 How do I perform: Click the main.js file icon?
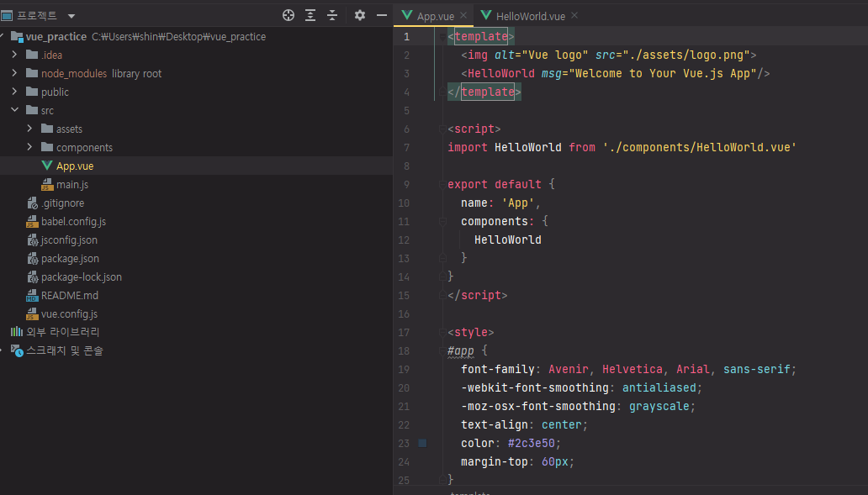click(47, 184)
